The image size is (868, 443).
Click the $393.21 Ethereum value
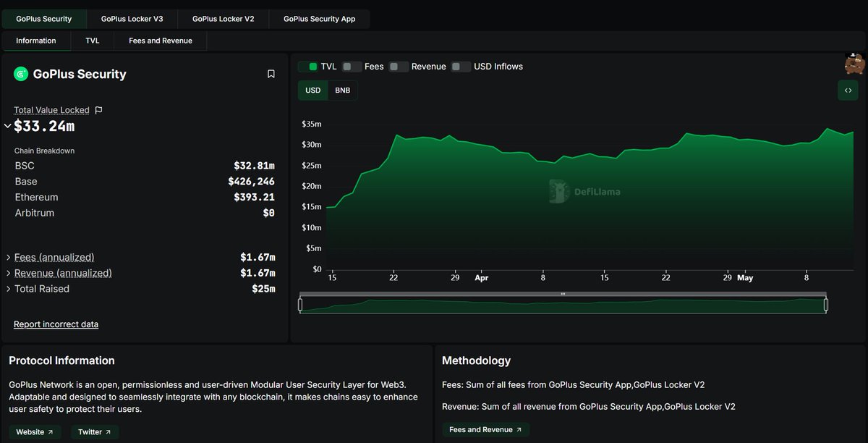(x=254, y=198)
